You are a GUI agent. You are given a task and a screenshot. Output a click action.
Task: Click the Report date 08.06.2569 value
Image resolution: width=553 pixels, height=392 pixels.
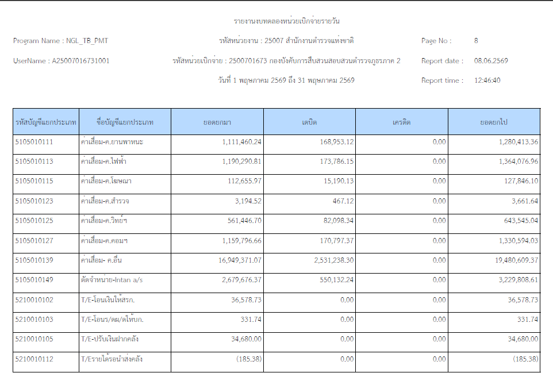pos(491,60)
